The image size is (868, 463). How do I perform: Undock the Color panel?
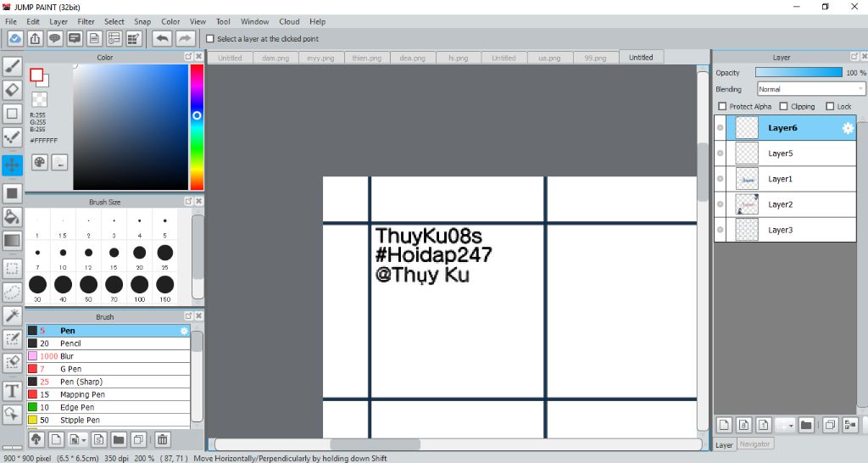point(188,57)
